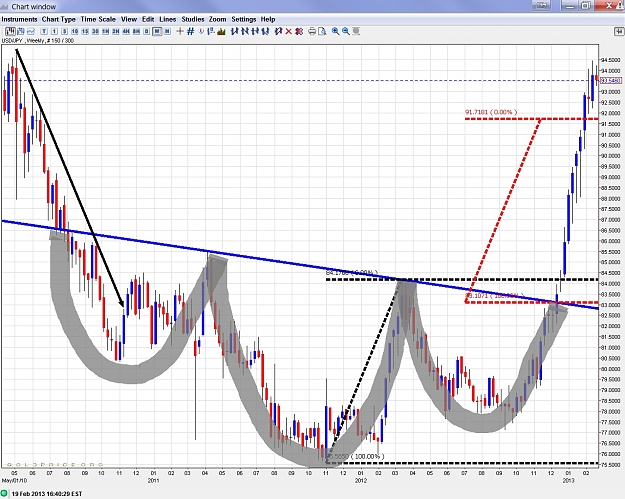The width and height of the screenshot is (625, 499).
Task: Open the volume histogram study icon
Action: pyautogui.click(x=221, y=31)
